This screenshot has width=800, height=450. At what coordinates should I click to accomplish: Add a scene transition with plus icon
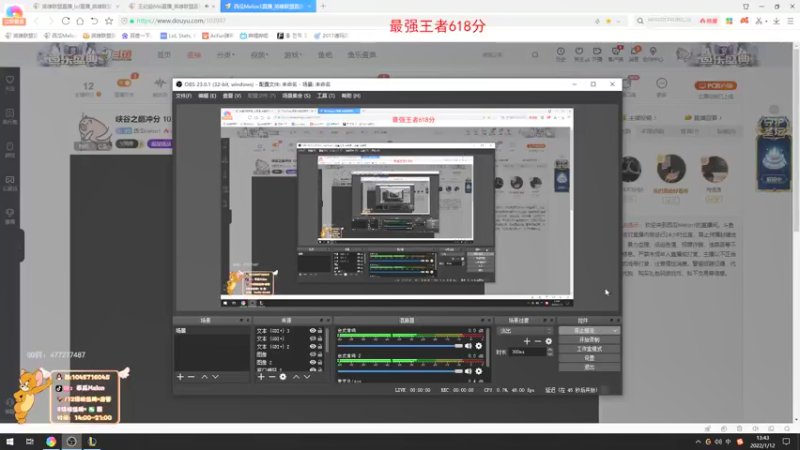click(x=527, y=341)
